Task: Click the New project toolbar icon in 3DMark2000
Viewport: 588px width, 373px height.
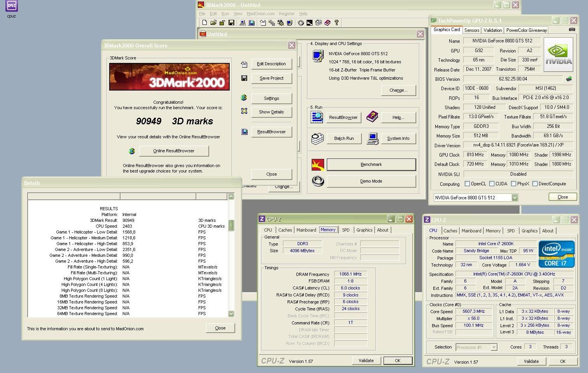Action: [x=204, y=23]
